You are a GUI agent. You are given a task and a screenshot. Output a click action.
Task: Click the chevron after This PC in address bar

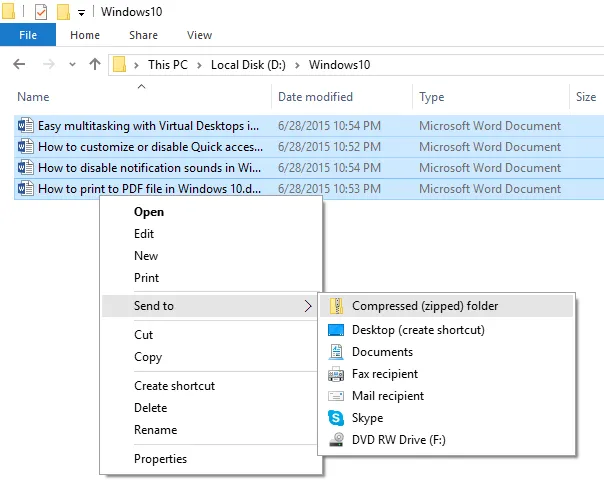coord(201,65)
